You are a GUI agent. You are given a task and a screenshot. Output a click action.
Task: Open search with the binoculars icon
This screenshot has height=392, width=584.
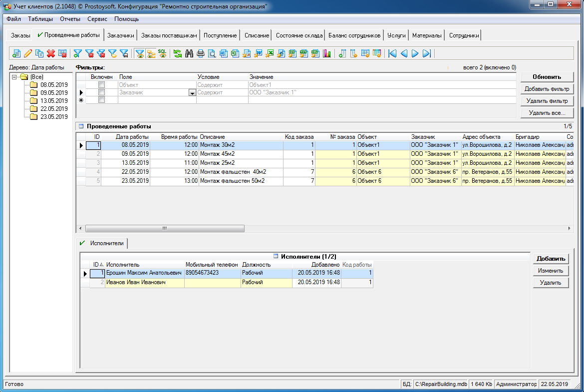[189, 53]
